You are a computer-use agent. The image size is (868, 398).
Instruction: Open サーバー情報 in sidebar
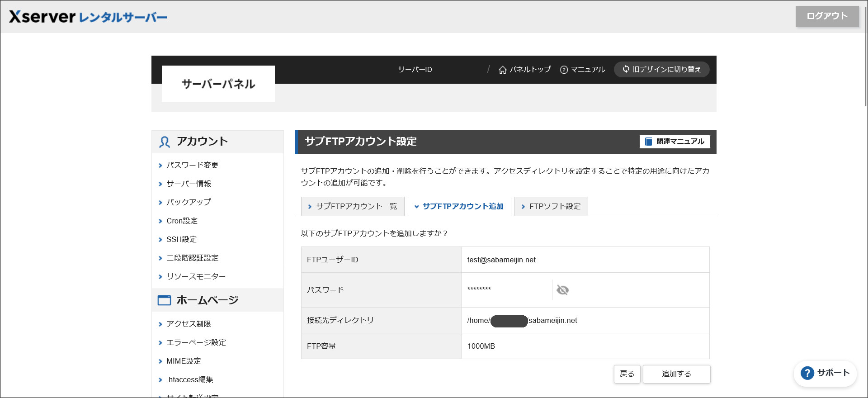[189, 184]
